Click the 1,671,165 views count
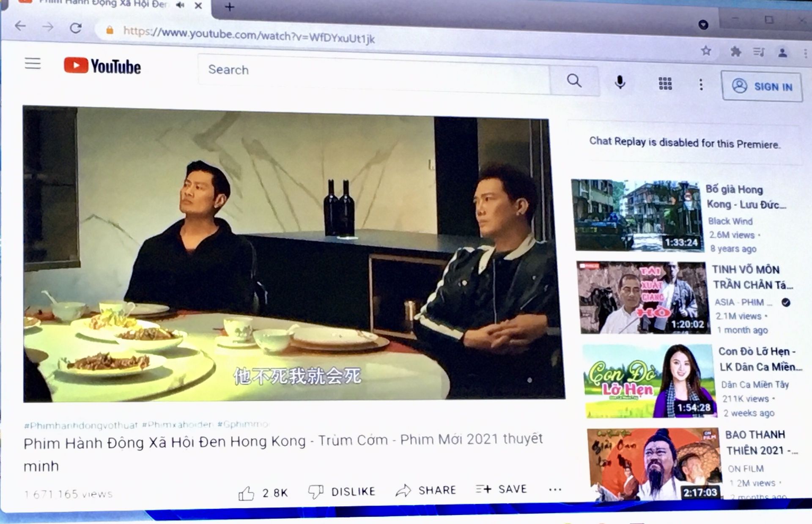Screen dimensions: 812x524 pos(68,494)
